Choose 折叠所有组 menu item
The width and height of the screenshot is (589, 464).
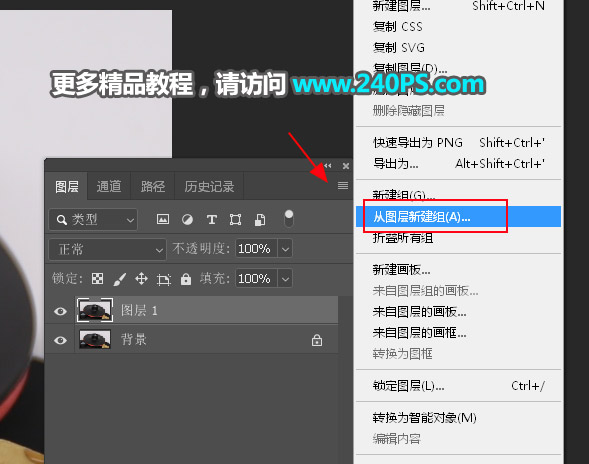point(458,237)
